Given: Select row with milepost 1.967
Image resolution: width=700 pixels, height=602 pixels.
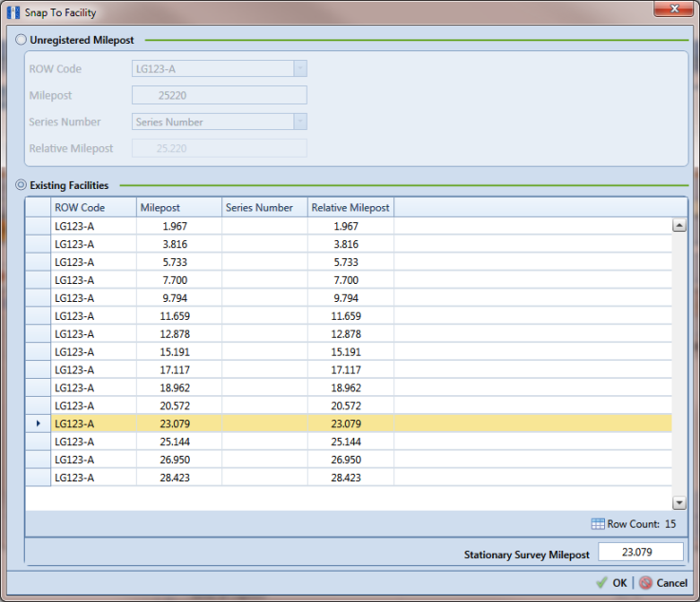Looking at the screenshot, I should pyautogui.click(x=349, y=226).
